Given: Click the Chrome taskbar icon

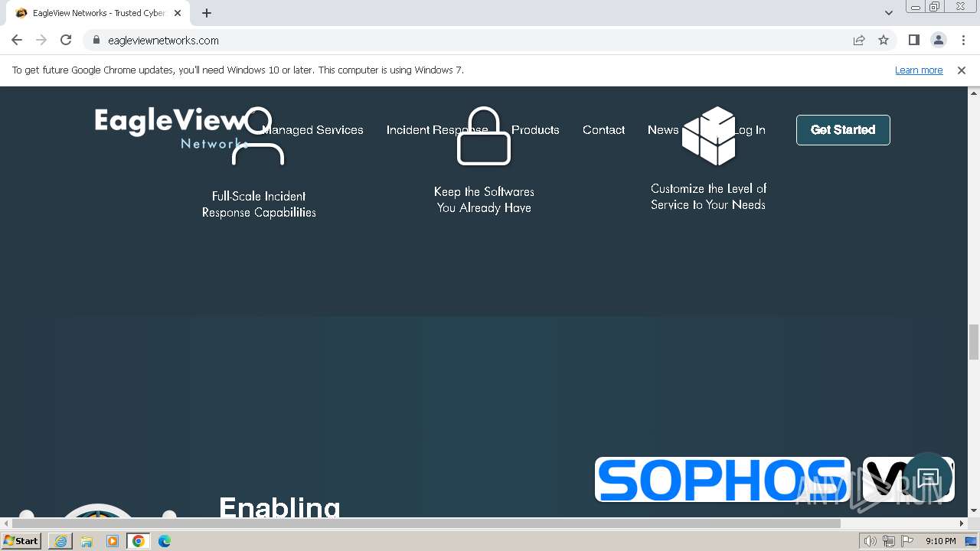Looking at the screenshot, I should tap(139, 541).
